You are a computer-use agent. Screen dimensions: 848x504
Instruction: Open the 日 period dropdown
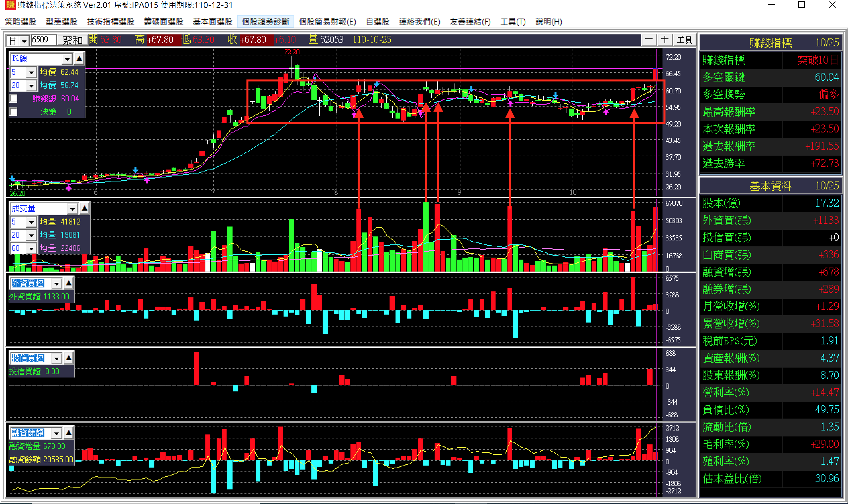pyautogui.click(x=24, y=41)
